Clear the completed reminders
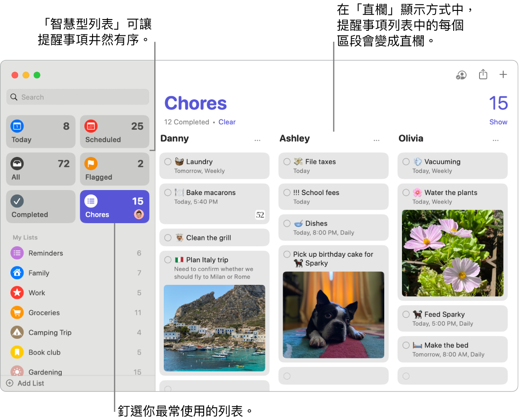 click(227, 122)
